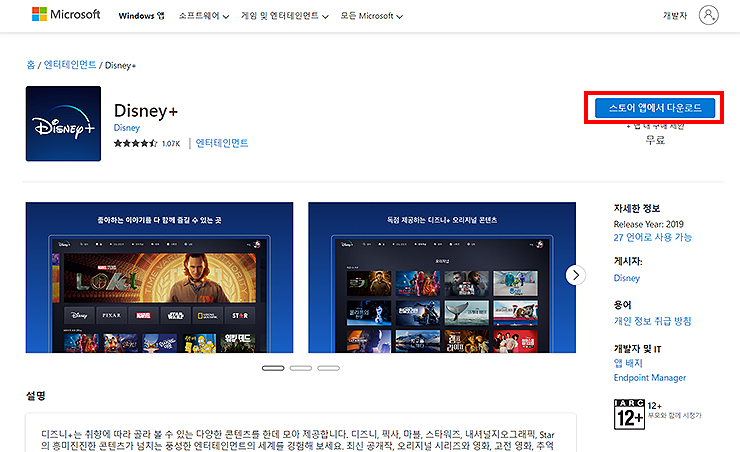Click the 개발자 및 IT heading
The height and width of the screenshot is (452, 740).
[x=637, y=349]
